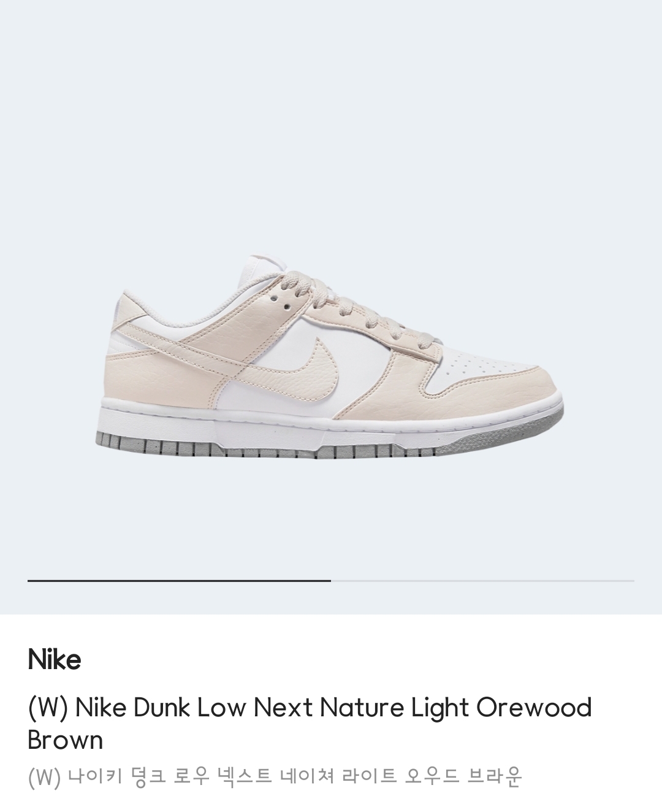The image size is (662, 812).
Task: Tap the (W) prefix in the Korean subtitle
Action: click(x=44, y=777)
